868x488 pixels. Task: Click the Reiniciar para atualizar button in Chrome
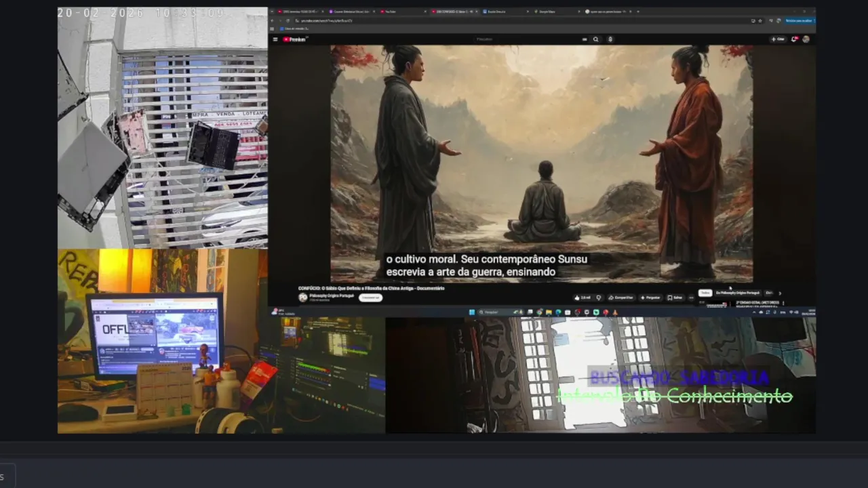800,20
